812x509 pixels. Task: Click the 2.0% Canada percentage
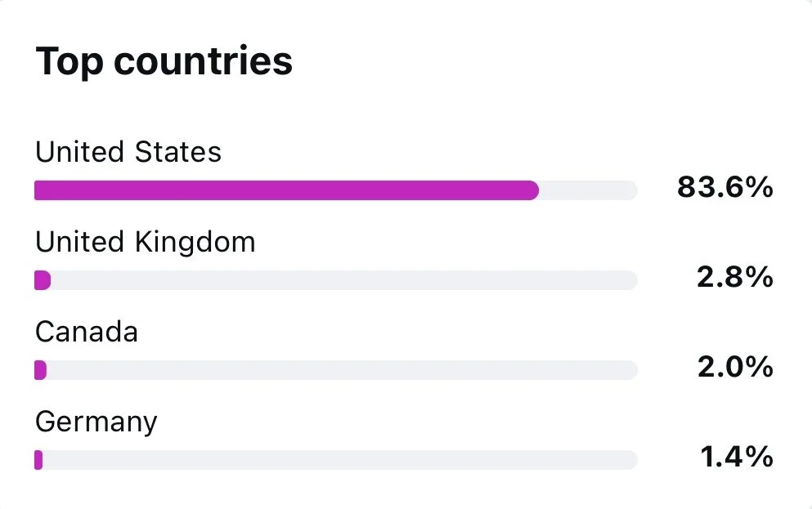click(x=735, y=367)
